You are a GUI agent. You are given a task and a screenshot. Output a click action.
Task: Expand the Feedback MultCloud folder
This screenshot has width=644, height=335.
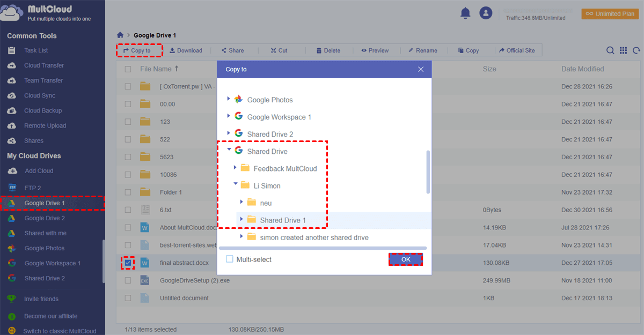pos(235,168)
